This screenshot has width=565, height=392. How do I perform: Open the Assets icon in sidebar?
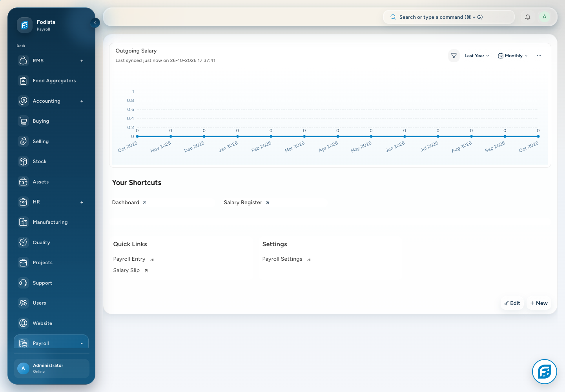24,181
